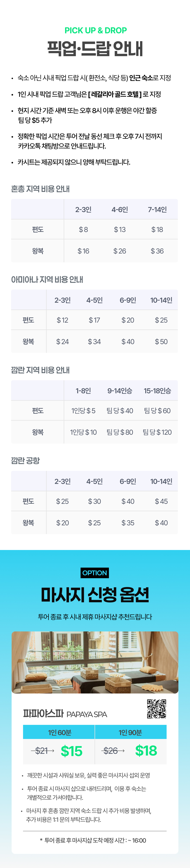Click the black OPTION badge
Image resolution: width=190 pixels, height=868 pixels.
95,573
